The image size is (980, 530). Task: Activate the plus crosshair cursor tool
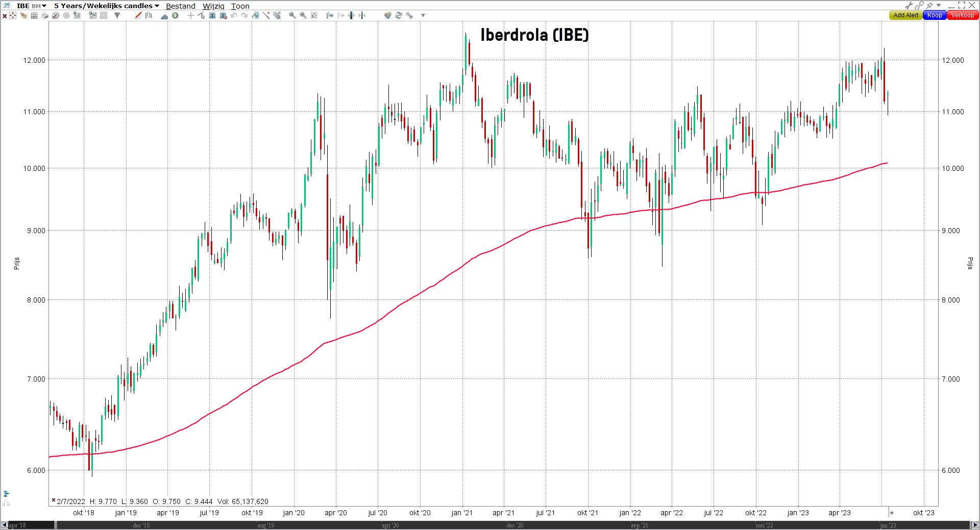click(x=191, y=15)
